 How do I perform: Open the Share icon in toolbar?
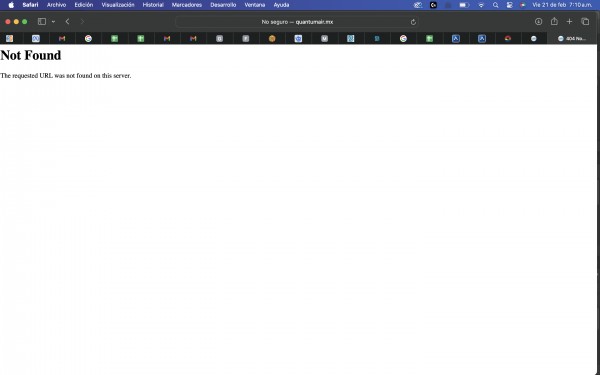[554, 21]
